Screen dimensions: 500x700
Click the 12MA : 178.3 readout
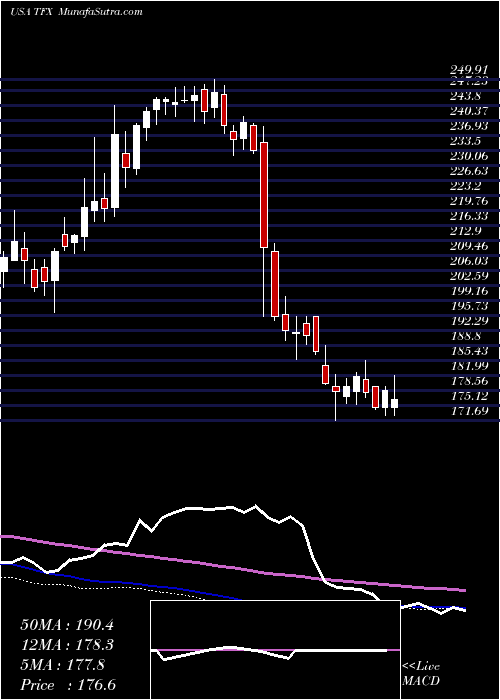[67, 645]
